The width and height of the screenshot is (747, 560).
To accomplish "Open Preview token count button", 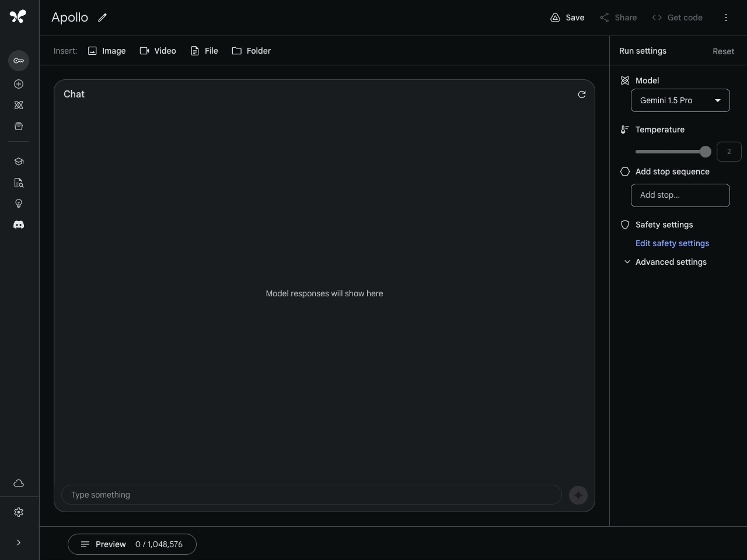I will click(x=132, y=544).
